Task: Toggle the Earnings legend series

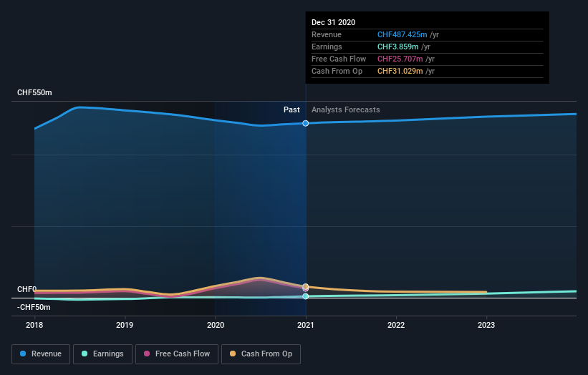Action: click(102, 354)
